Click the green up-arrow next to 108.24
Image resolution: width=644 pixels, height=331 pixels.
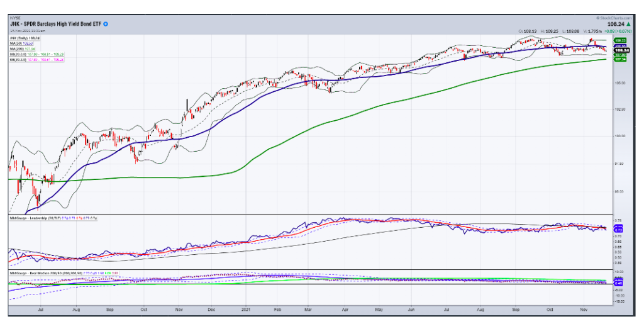click(x=628, y=25)
